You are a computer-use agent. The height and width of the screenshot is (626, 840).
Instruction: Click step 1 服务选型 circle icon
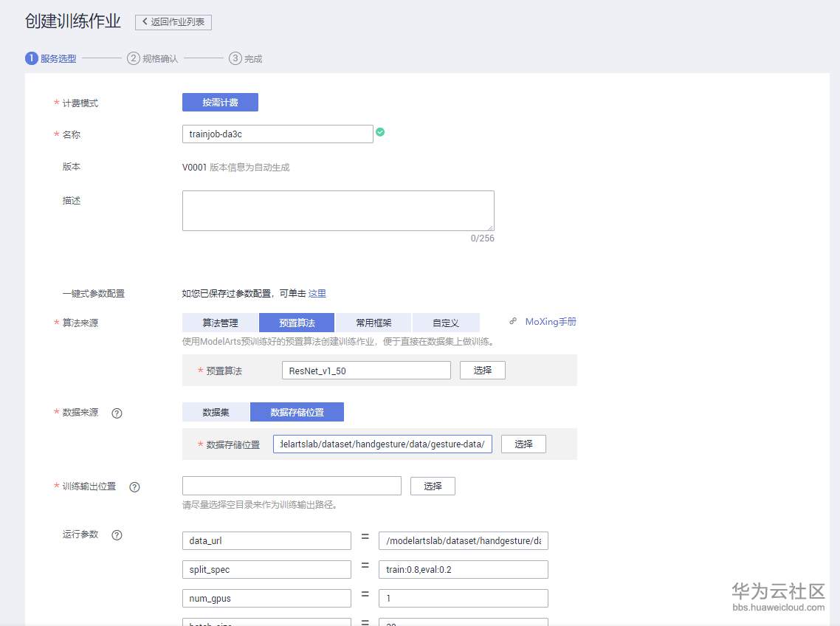click(x=32, y=58)
